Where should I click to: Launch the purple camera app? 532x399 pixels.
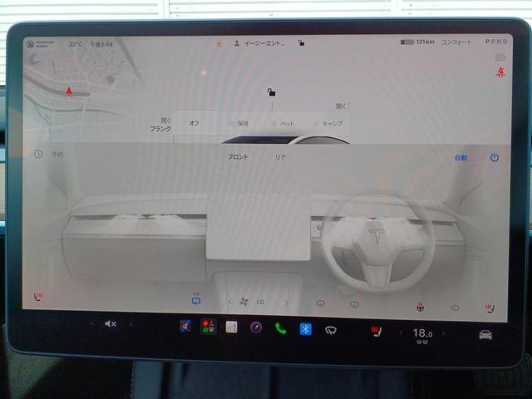coord(256,328)
